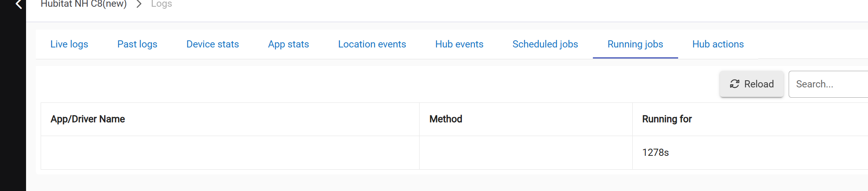
Task: Switch to Hub events tab
Action: pos(459,44)
